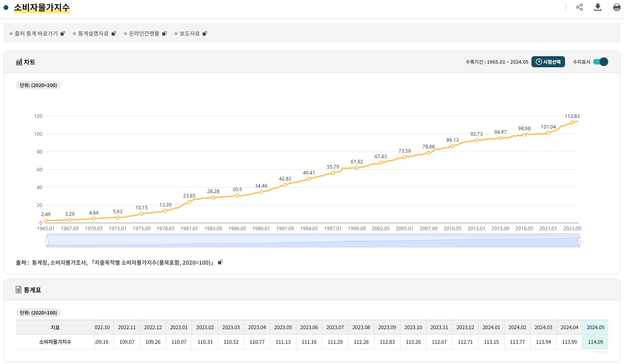The height and width of the screenshot is (364, 624).
Task: Click external link icon after source citation
Action: tap(220, 262)
